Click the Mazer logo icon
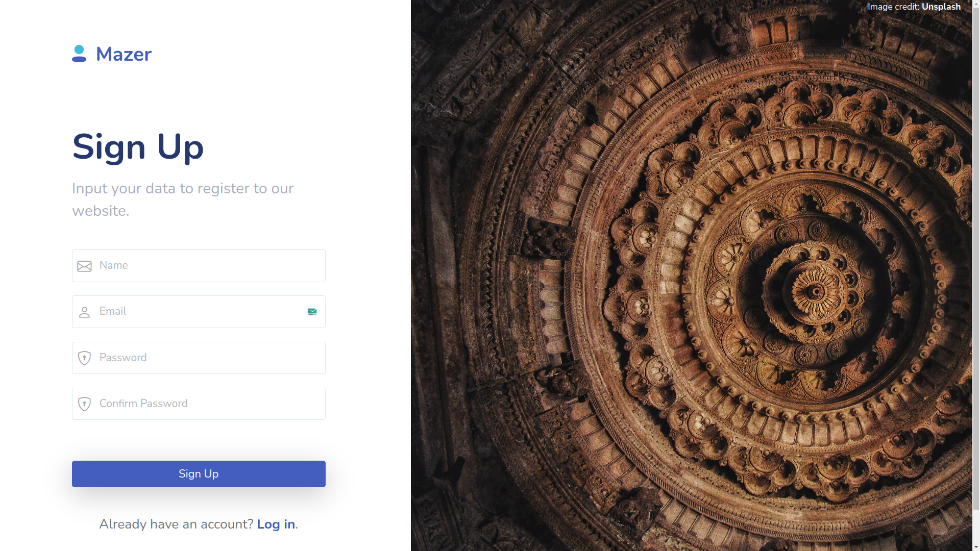980x551 pixels. pyautogui.click(x=79, y=54)
